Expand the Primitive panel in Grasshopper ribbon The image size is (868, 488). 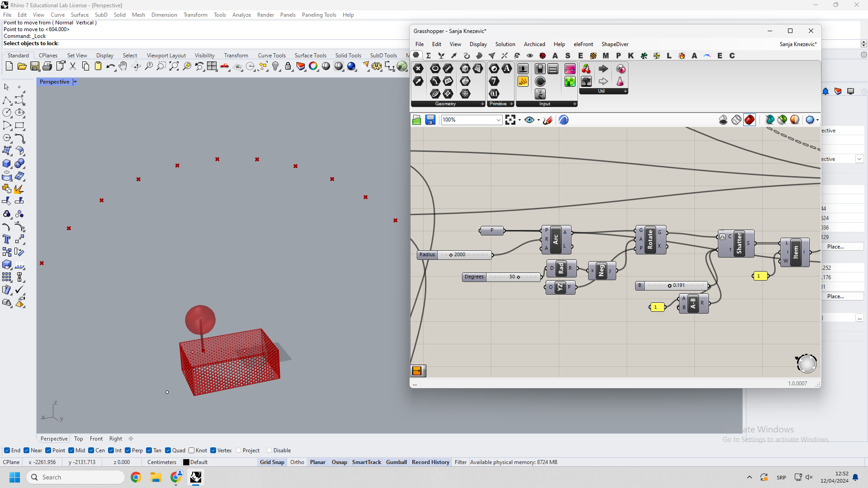511,104
